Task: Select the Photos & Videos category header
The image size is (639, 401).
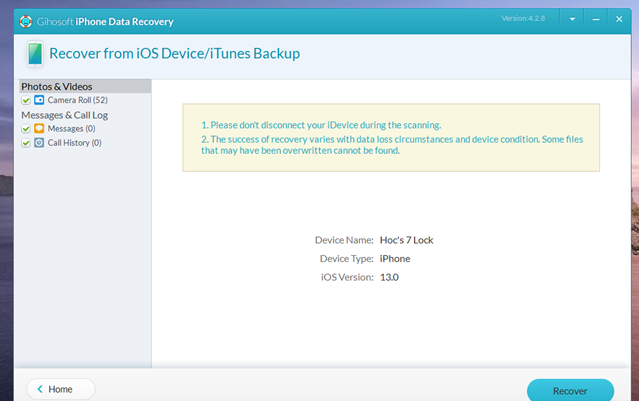Action: [x=85, y=86]
